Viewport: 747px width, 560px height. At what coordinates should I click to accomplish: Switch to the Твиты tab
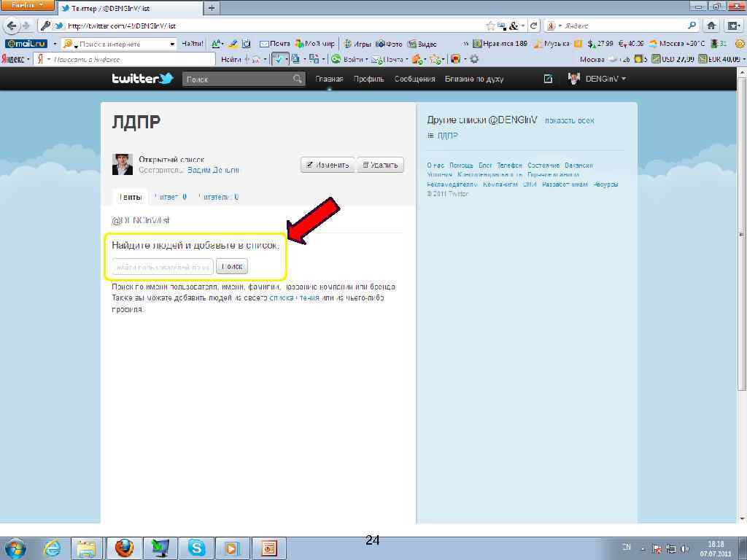pos(130,197)
